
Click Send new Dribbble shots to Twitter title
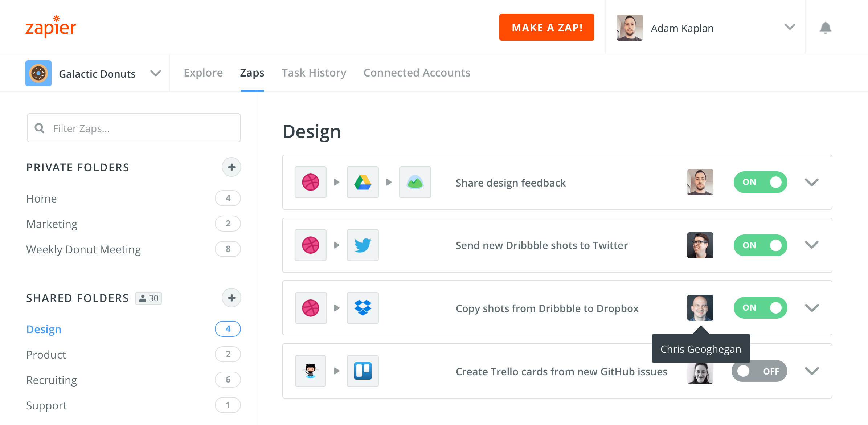(x=542, y=245)
